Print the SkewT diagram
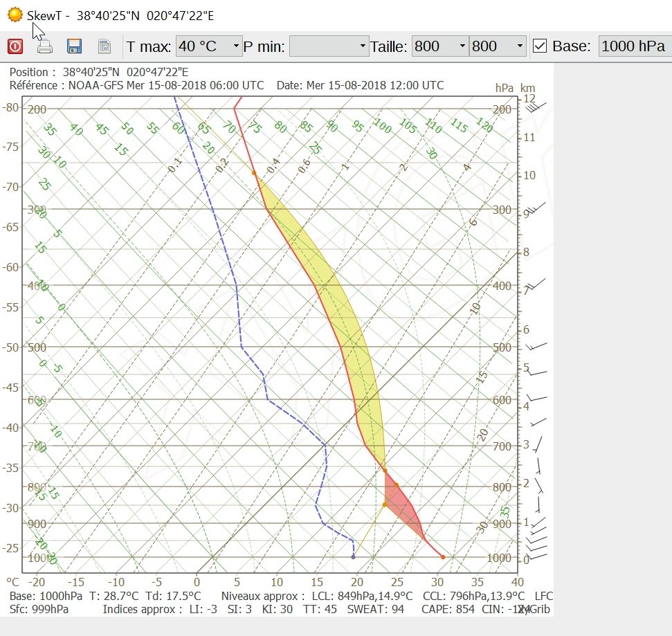Viewport: 672px width, 636px height. (44, 46)
